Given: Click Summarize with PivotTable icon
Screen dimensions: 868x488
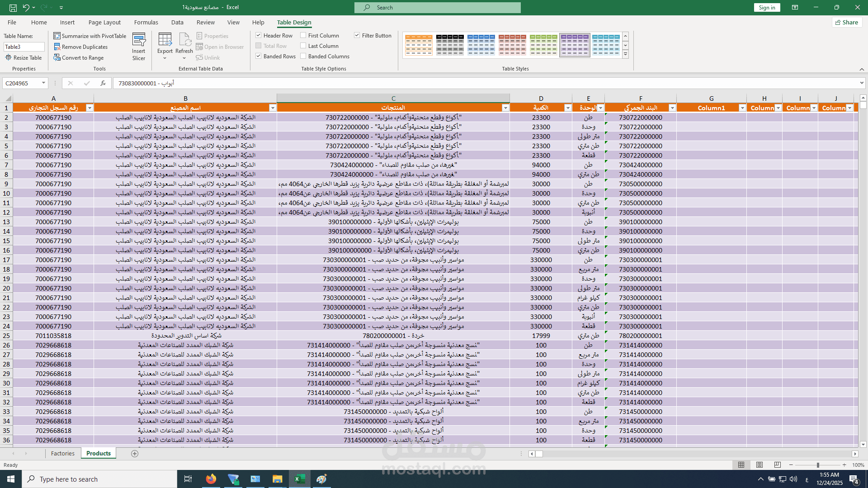Looking at the screenshot, I should point(57,36).
